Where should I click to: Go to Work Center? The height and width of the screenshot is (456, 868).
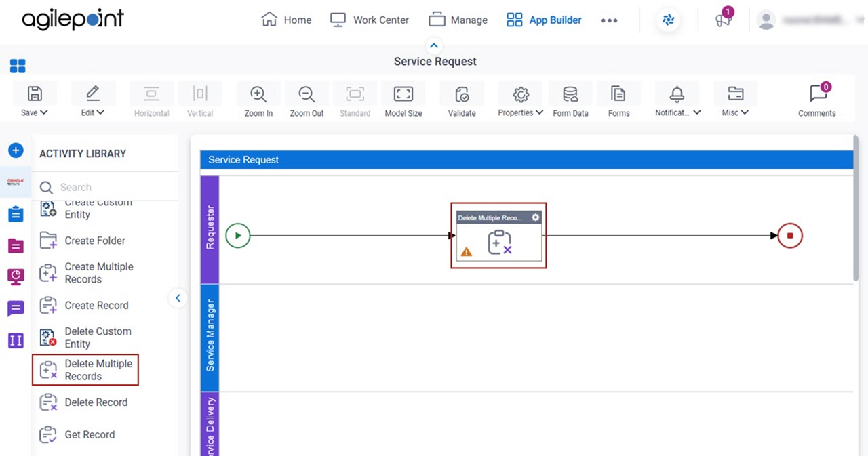(370, 20)
